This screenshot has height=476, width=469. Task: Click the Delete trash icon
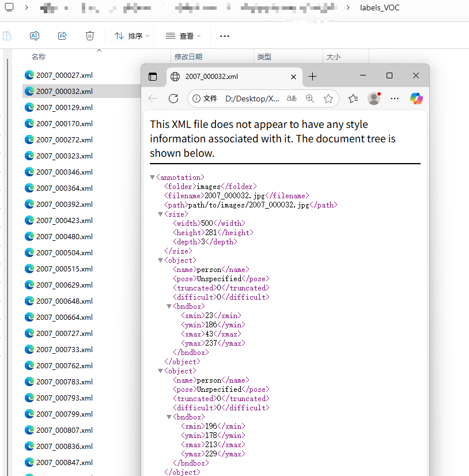[x=90, y=36]
